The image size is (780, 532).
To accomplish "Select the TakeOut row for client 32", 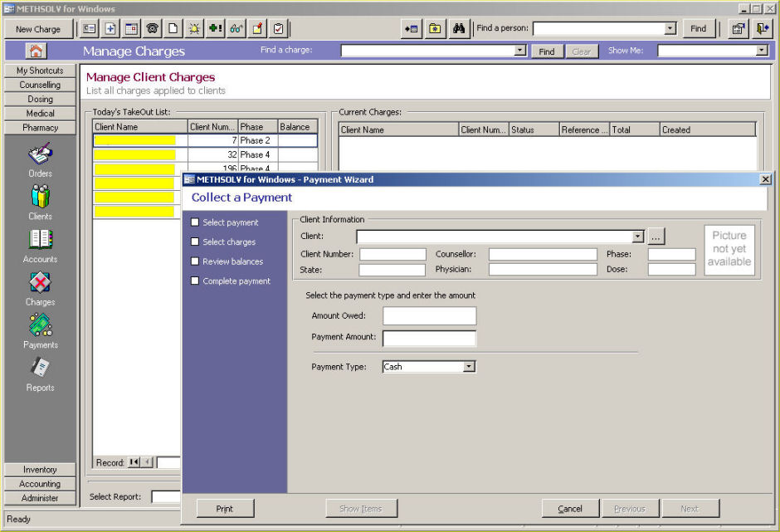I will click(205, 154).
